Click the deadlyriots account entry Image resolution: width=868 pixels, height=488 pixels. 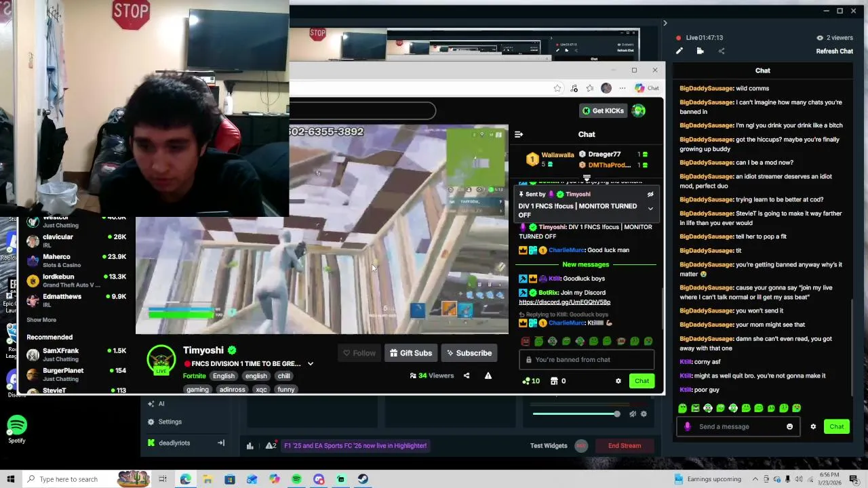point(174,443)
